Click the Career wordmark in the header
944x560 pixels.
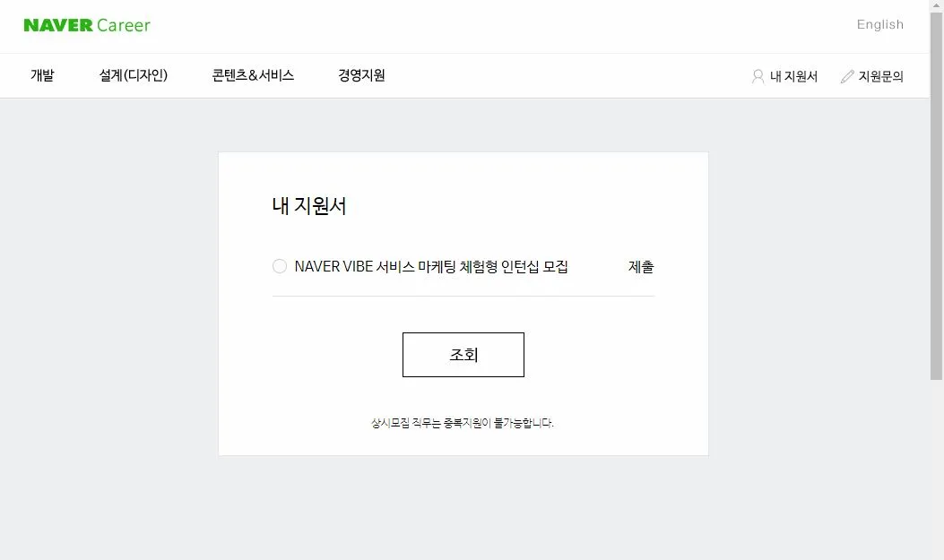[x=124, y=25]
